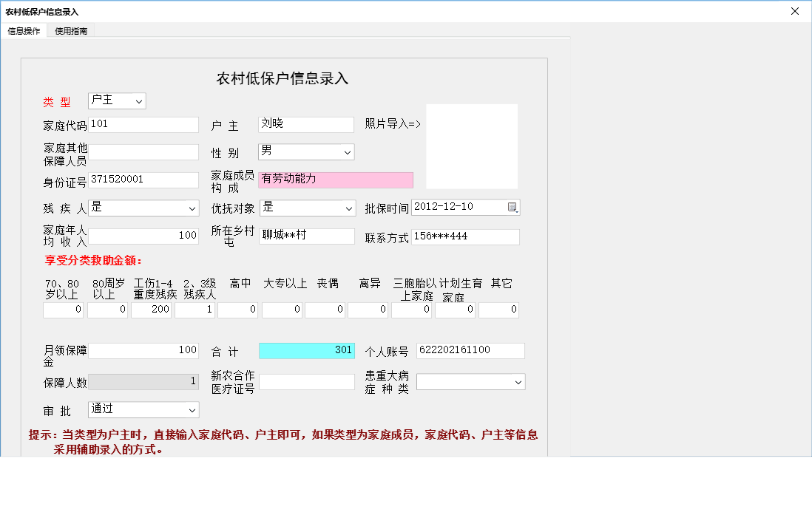Click the 联系方式 field showing 156***444
The width and height of the screenshot is (812, 515).
(x=465, y=236)
